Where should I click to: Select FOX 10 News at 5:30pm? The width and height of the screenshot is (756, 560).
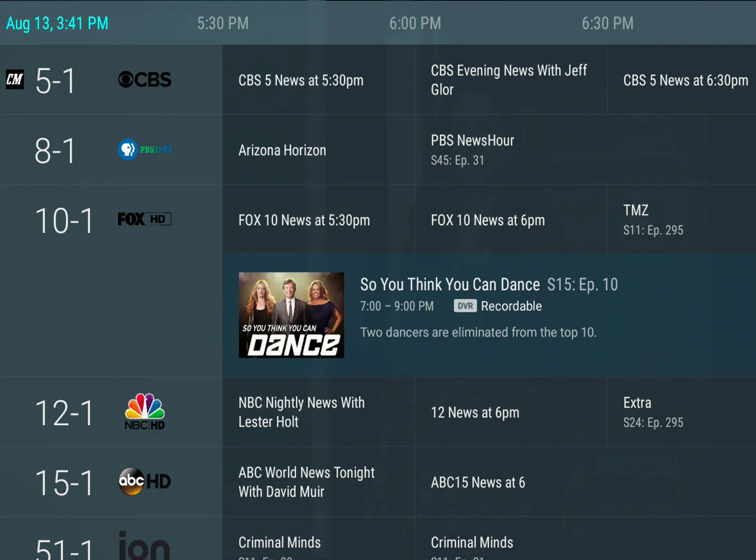pyautogui.click(x=319, y=220)
